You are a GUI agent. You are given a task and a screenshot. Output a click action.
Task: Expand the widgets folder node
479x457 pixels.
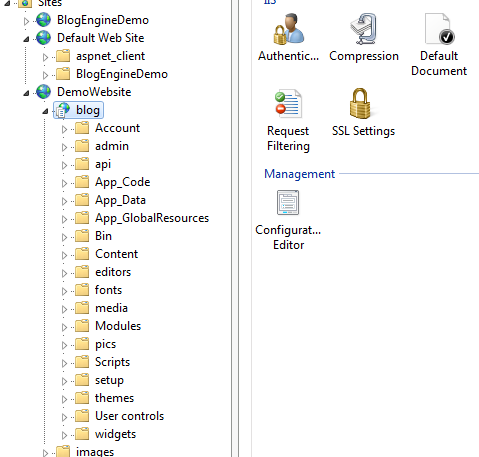64,435
